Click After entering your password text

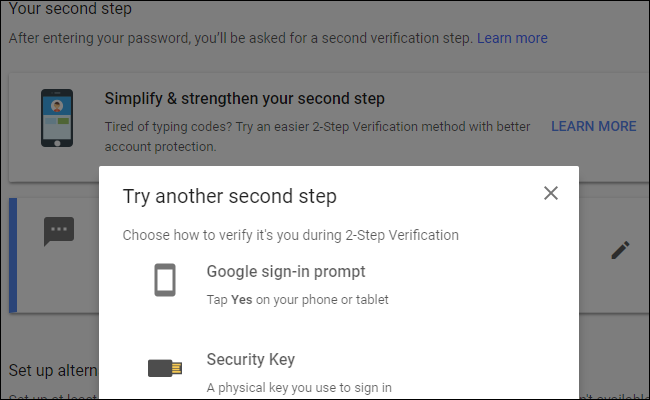coord(241,38)
